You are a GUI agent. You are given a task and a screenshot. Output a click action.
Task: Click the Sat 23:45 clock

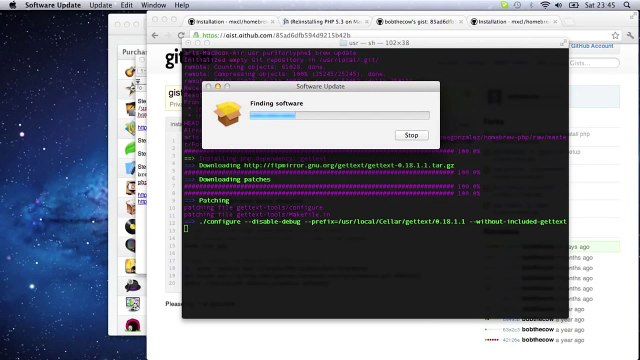click(600, 5)
